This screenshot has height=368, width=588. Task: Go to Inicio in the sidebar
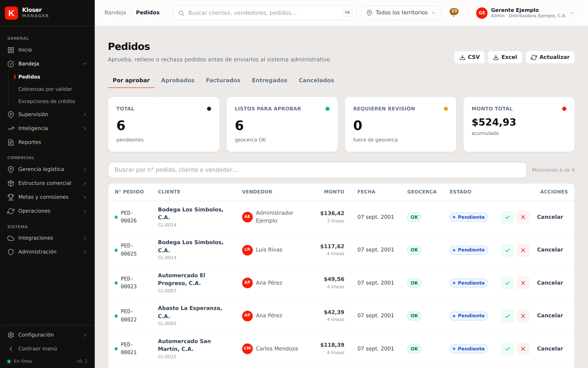47,50
